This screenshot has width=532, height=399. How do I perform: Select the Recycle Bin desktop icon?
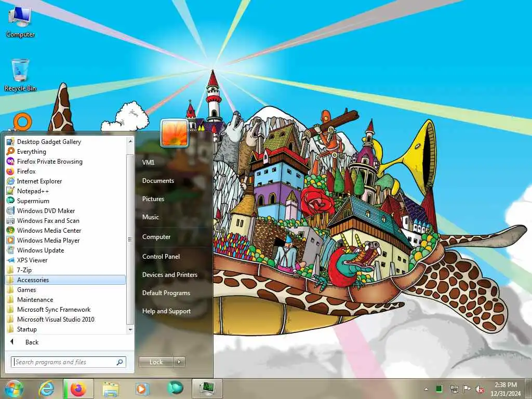(x=20, y=75)
